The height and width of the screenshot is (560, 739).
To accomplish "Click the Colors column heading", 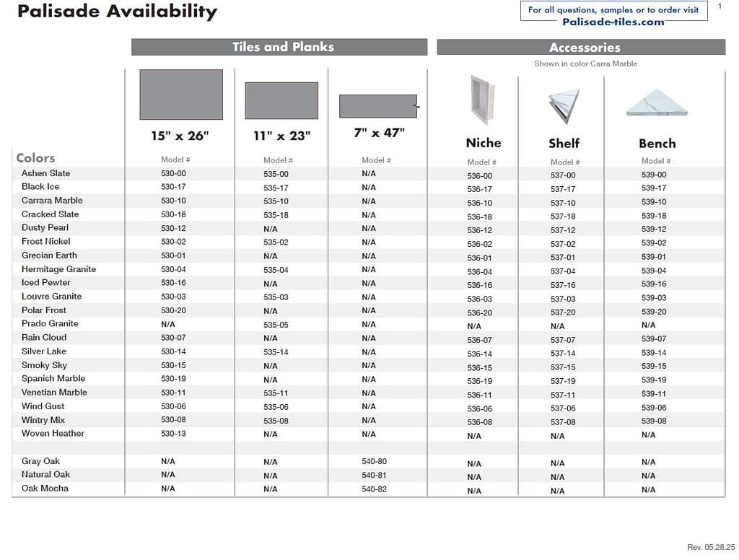I will (35, 158).
